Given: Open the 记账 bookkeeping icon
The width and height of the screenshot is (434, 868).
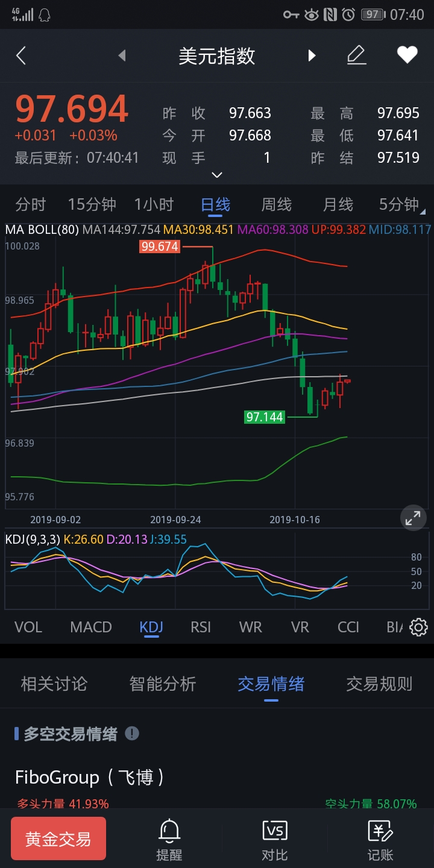Looking at the screenshot, I should click(380, 840).
